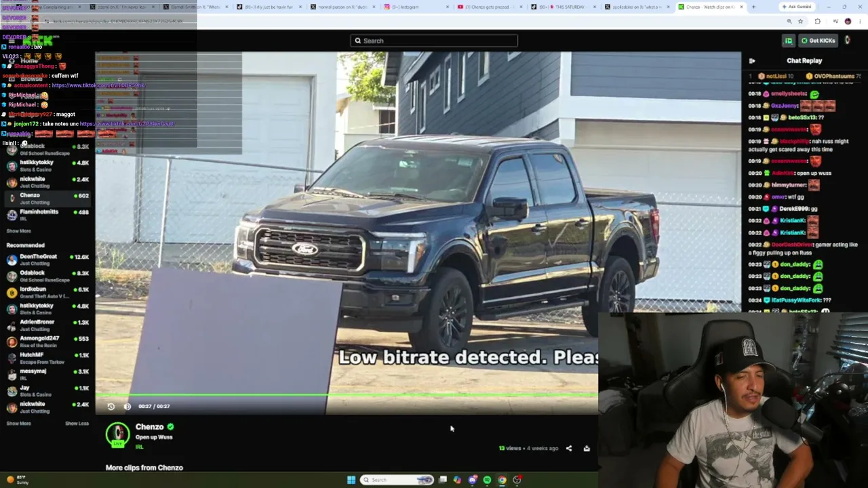
Task: Open nickwhite in the Following list
Action: [47, 182]
